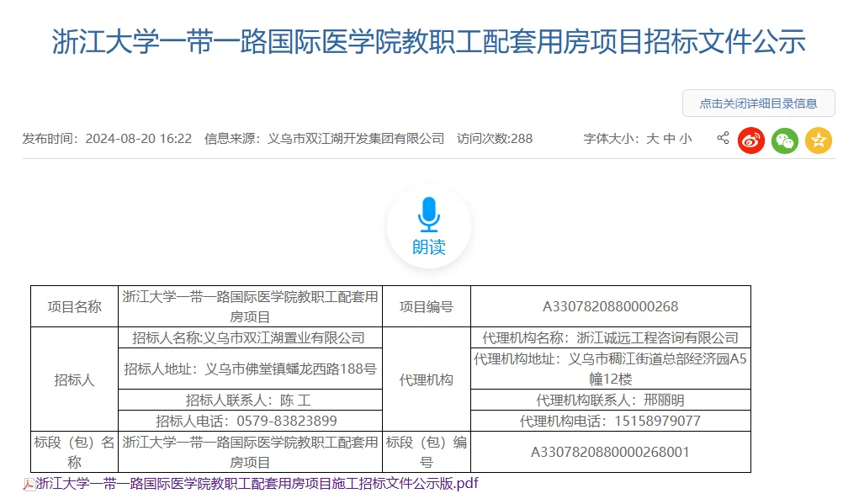Click the microphone read-aloud icon
Screen dimensions: 859x504
[x=428, y=215]
